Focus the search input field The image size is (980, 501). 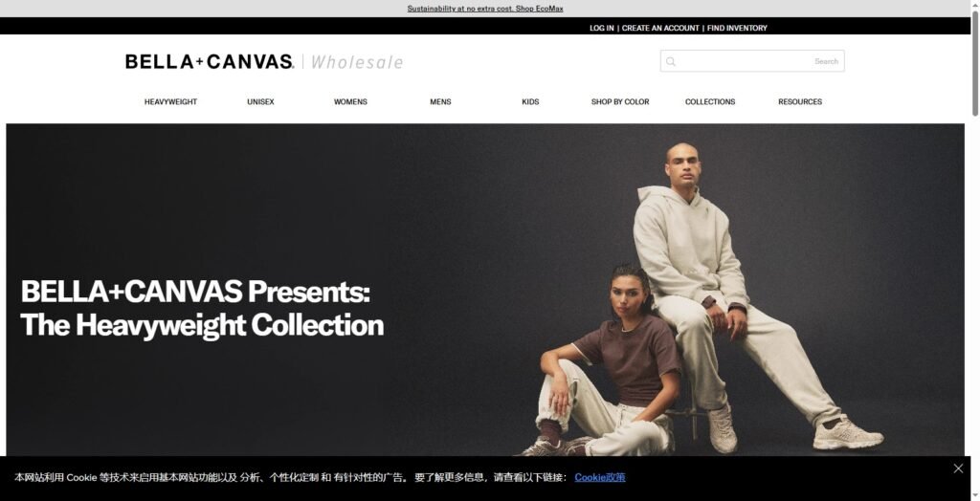[752, 61]
